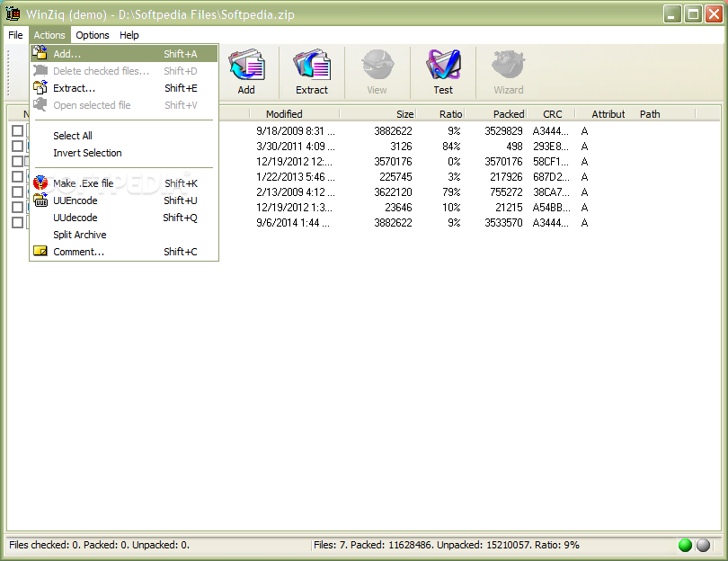Screen dimensions: 728x561
Task: Click the Add menu entry icon
Action: pos(40,53)
